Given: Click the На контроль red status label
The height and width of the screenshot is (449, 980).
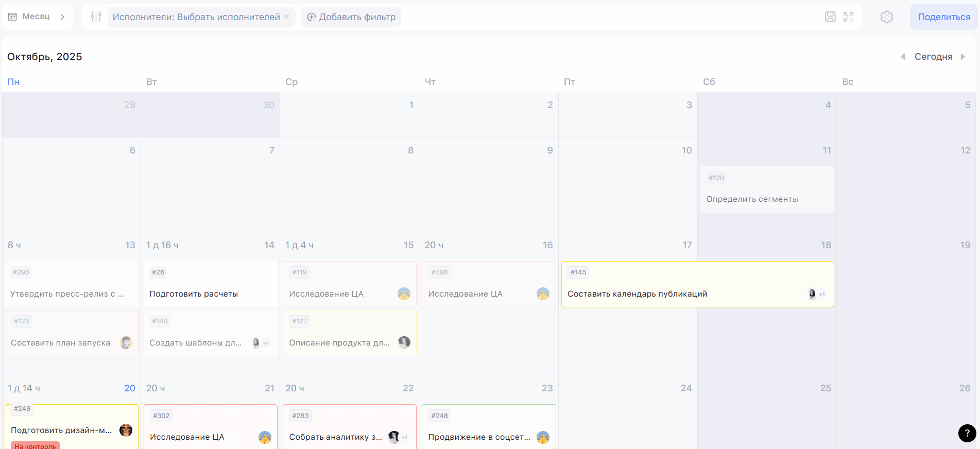Looking at the screenshot, I should point(35,445).
